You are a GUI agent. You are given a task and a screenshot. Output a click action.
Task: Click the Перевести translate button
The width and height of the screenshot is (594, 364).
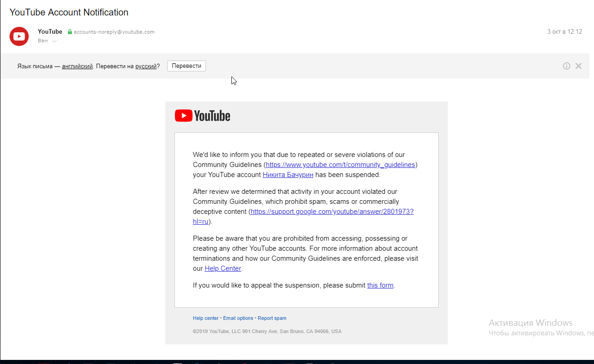pyautogui.click(x=186, y=66)
